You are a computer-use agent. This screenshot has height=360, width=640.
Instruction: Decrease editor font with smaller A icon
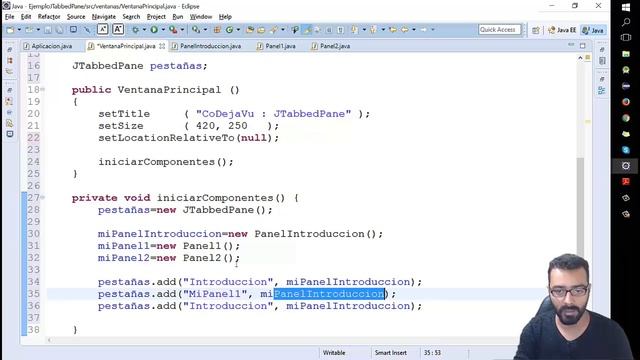[x=102, y=29]
